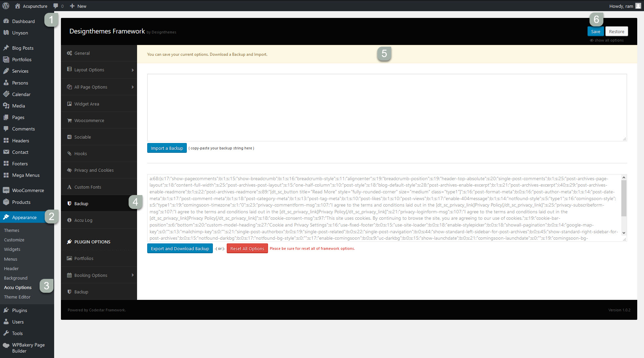Expand Layout Options chevron
The image size is (644, 358).
pyautogui.click(x=132, y=70)
